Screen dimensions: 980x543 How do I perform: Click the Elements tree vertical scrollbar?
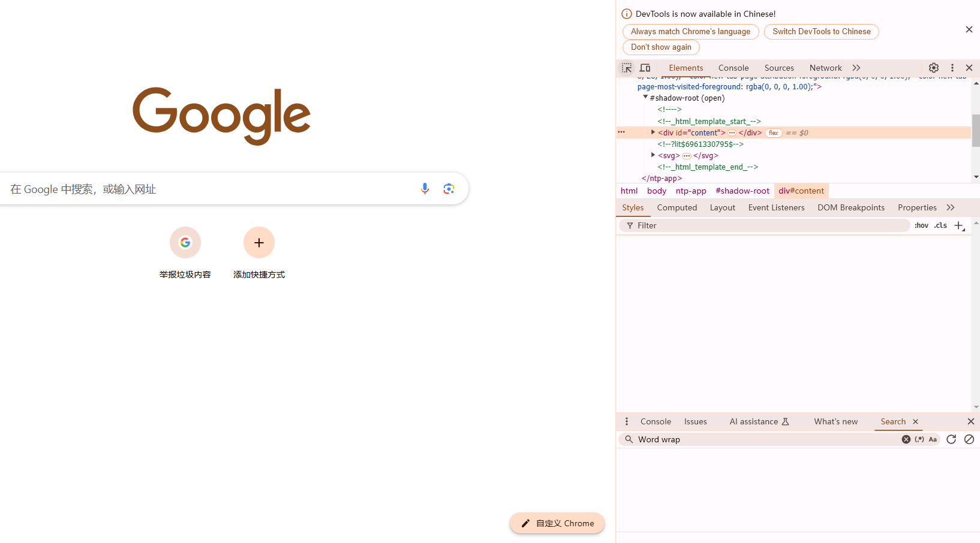click(x=976, y=130)
